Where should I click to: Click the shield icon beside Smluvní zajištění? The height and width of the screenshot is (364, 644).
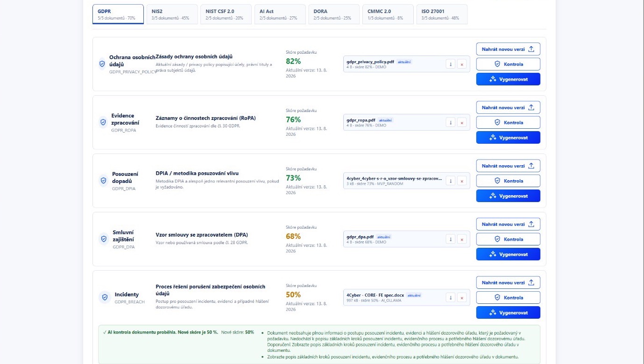104,239
